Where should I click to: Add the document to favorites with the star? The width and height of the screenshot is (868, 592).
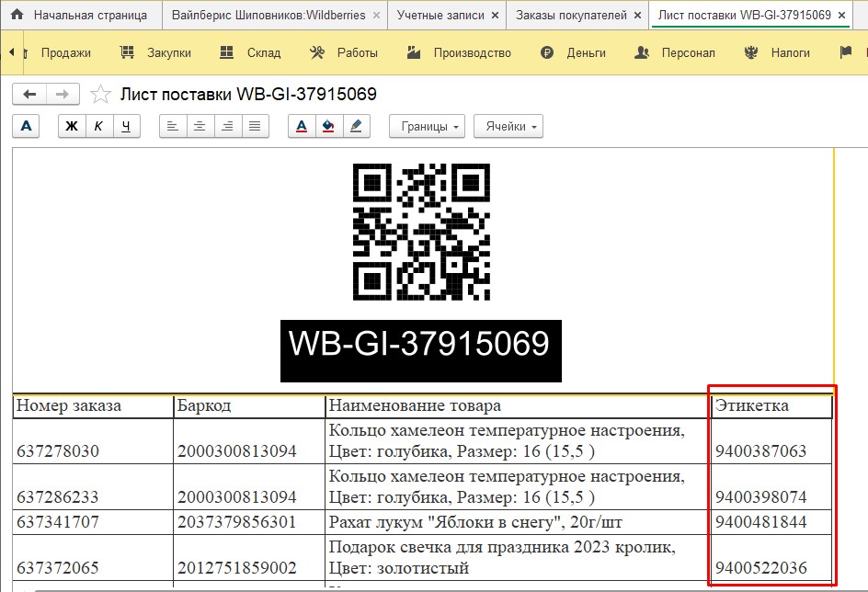pos(100,94)
